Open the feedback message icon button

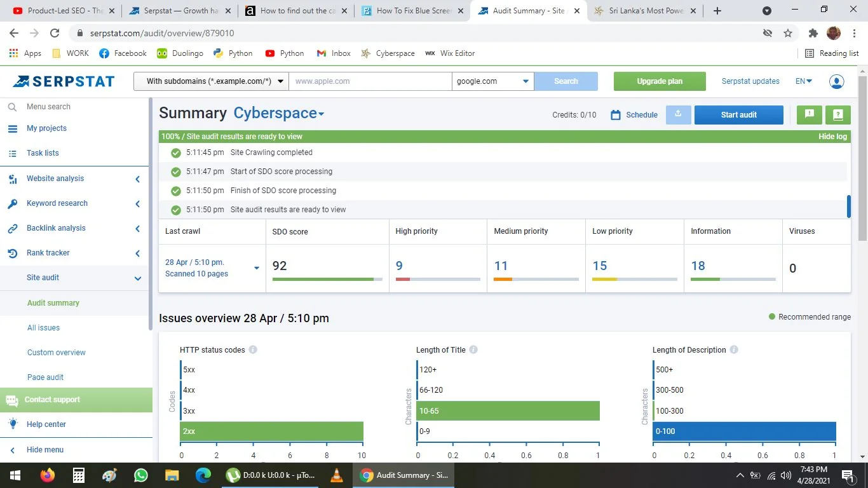pyautogui.click(x=810, y=114)
